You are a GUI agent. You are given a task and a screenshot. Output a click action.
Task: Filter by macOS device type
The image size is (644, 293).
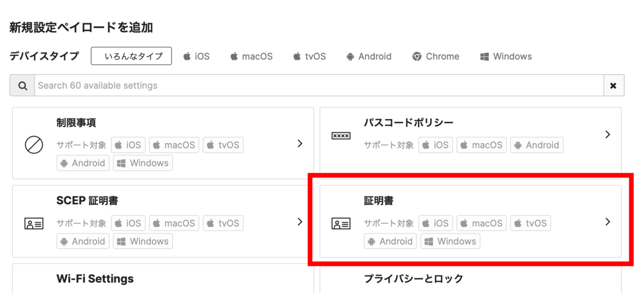click(251, 56)
